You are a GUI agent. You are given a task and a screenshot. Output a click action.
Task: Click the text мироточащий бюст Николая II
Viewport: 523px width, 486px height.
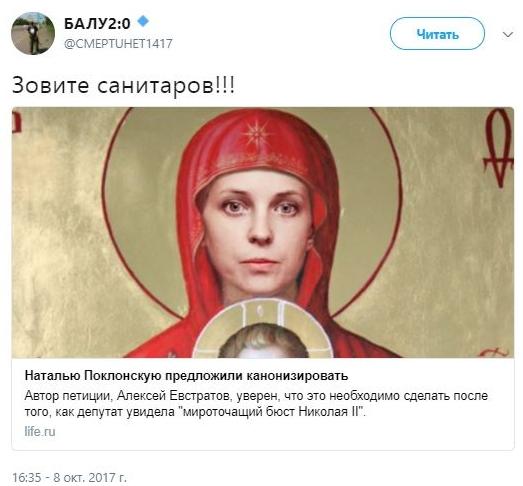(273, 412)
